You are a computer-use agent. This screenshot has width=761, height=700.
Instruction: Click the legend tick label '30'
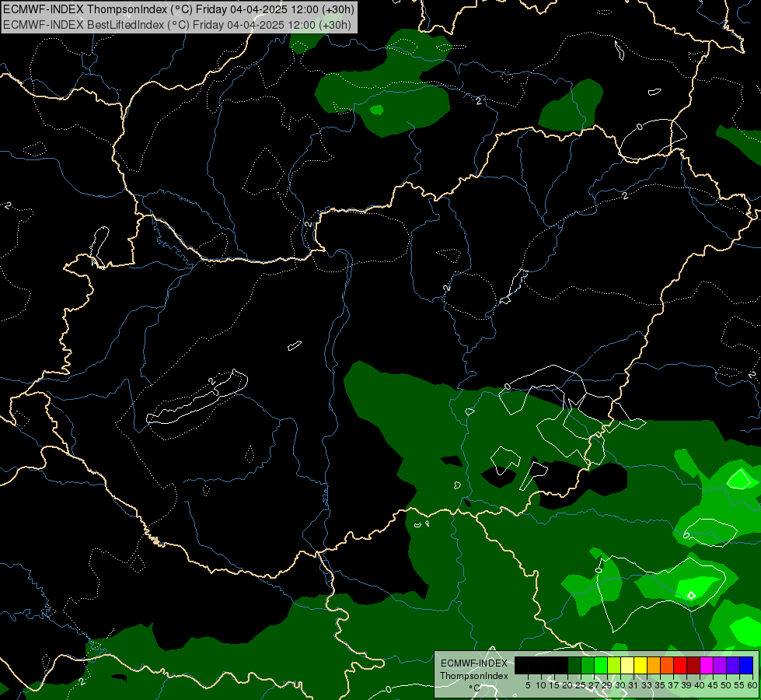620,685
